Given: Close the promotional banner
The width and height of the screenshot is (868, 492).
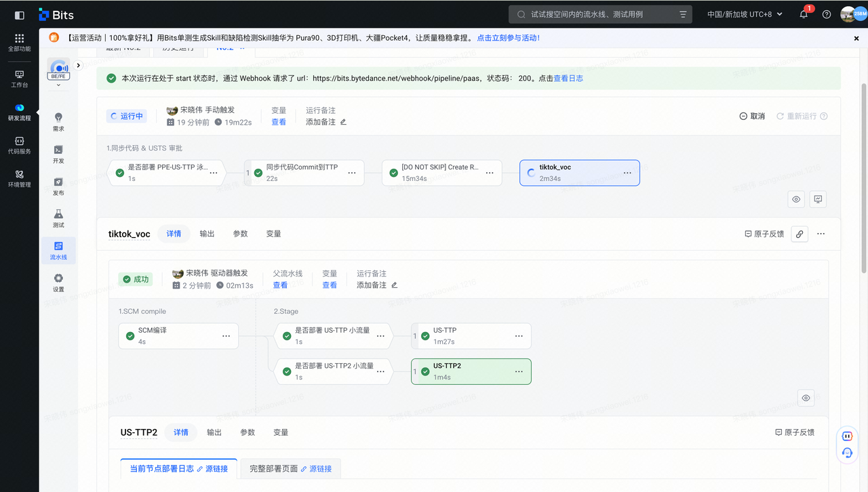Looking at the screenshot, I should (x=856, y=39).
